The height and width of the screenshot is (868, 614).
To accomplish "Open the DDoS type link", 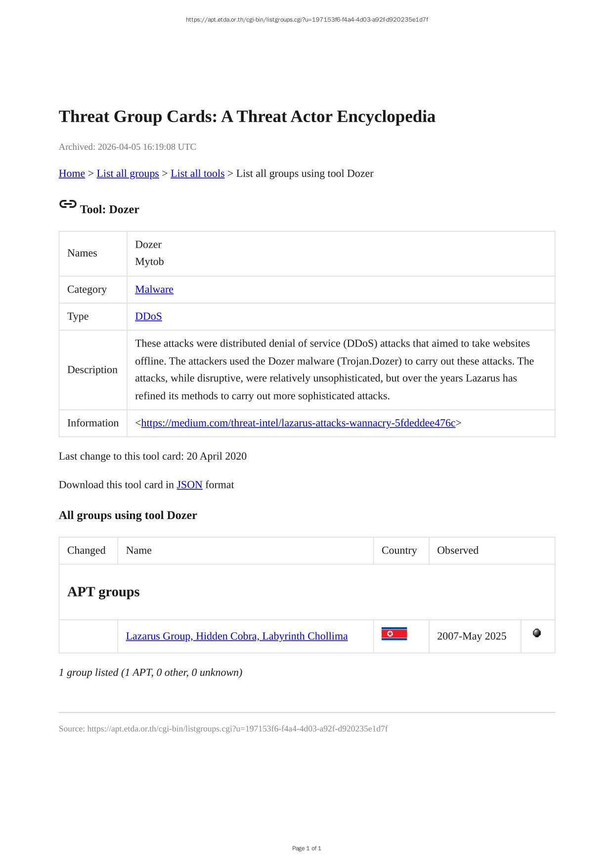I will tap(148, 316).
